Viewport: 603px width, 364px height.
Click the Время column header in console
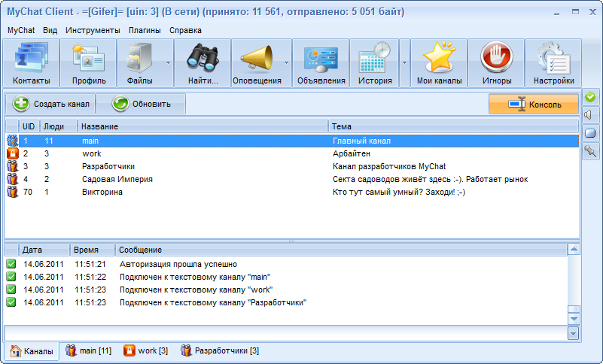point(93,250)
